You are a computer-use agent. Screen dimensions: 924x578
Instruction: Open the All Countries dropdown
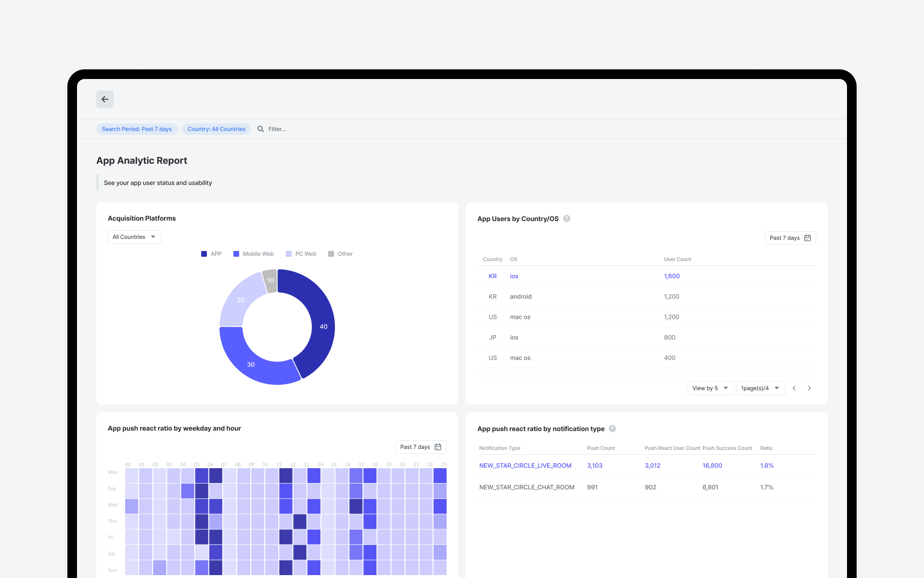pyautogui.click(x=134, y=237)
